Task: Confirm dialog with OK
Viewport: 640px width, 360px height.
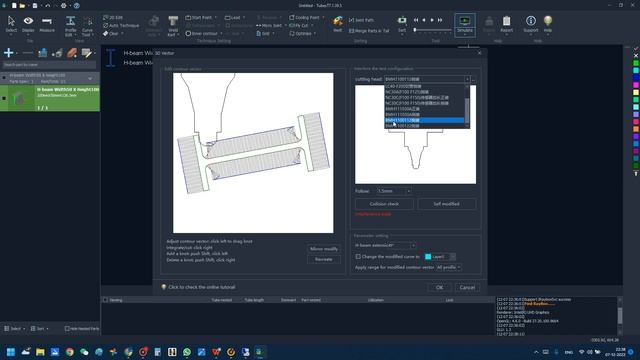Action: (x=439, y=287)
